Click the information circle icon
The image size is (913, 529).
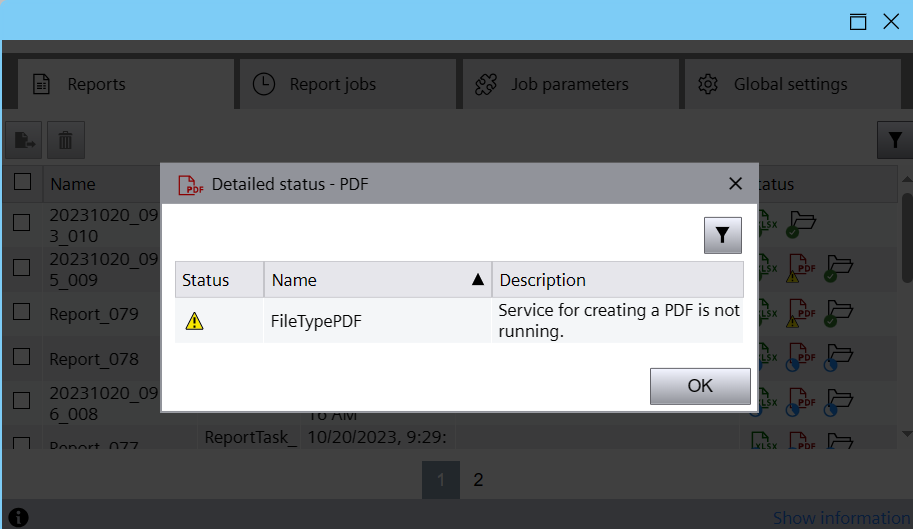click(x=19, y=517)
